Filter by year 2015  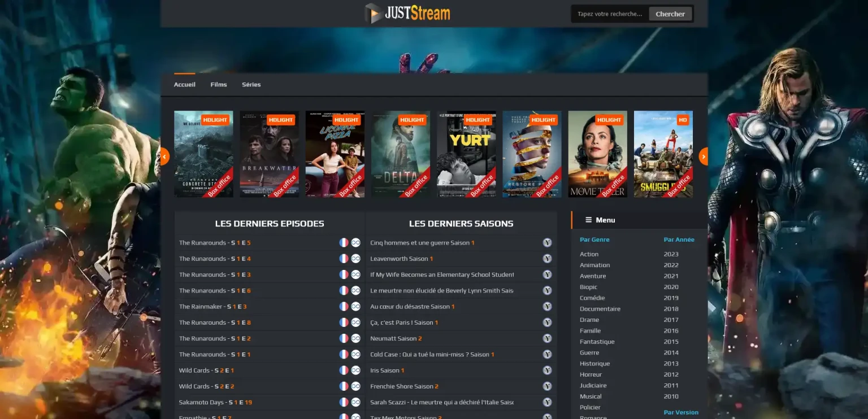click(x=671, y=342)
